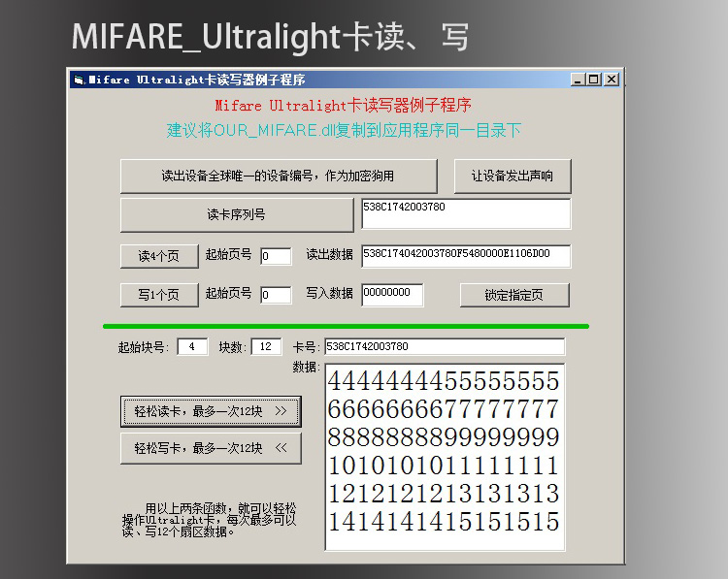The width and height of the screenshot is (728, 579).
Task: Click 起始页号 field in the 写1个页 row
Action: click(276, 295)
